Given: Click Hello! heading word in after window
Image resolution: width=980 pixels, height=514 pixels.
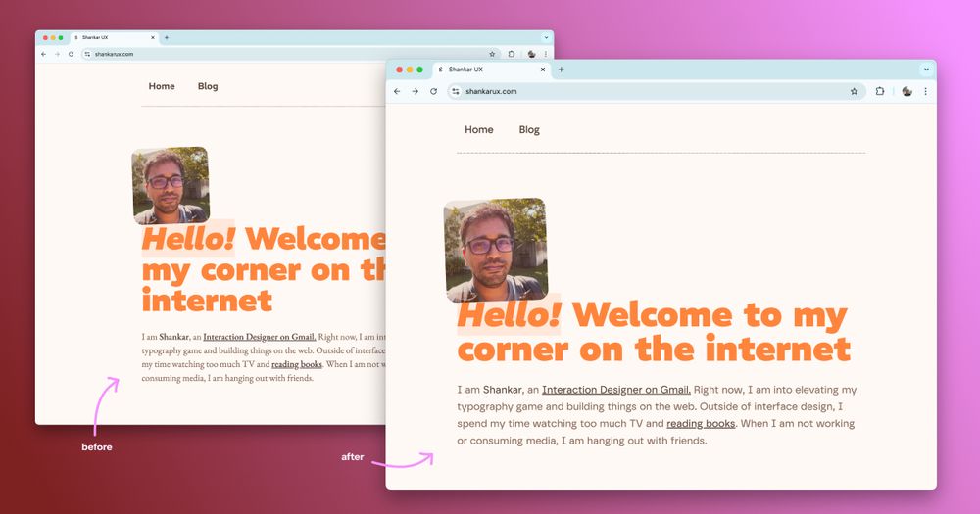Looking at the screenshot, I should [509, 314].
